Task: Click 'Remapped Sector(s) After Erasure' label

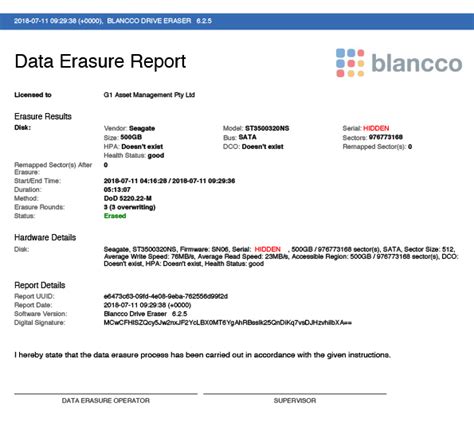Action: click(x=53, y=168)
